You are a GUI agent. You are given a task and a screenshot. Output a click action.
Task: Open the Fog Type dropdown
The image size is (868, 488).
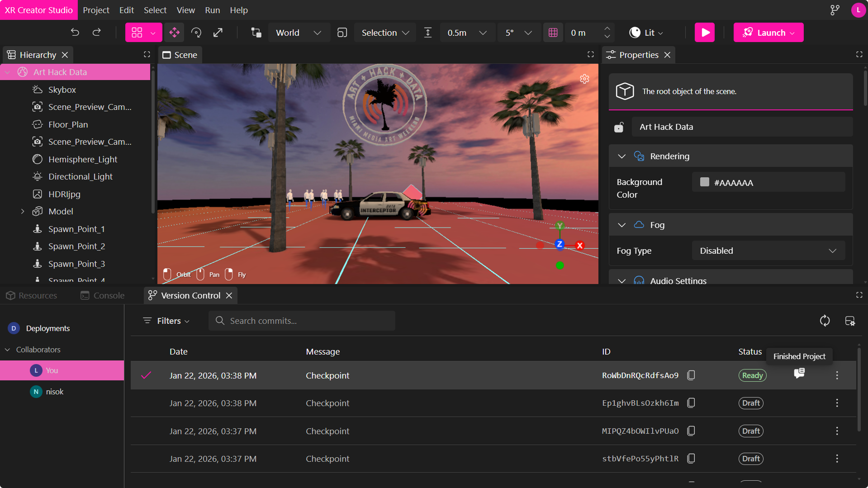(x=768, y=251)
